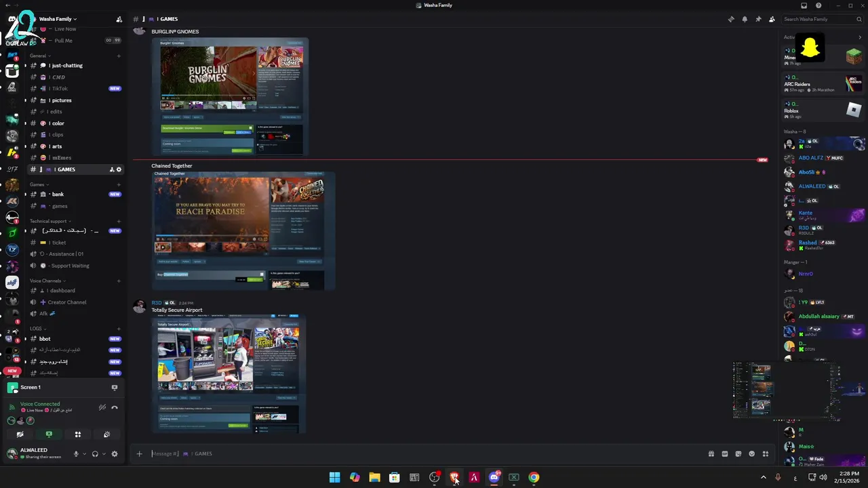Add channel to Voice Channels plus icon

[119, 281]
